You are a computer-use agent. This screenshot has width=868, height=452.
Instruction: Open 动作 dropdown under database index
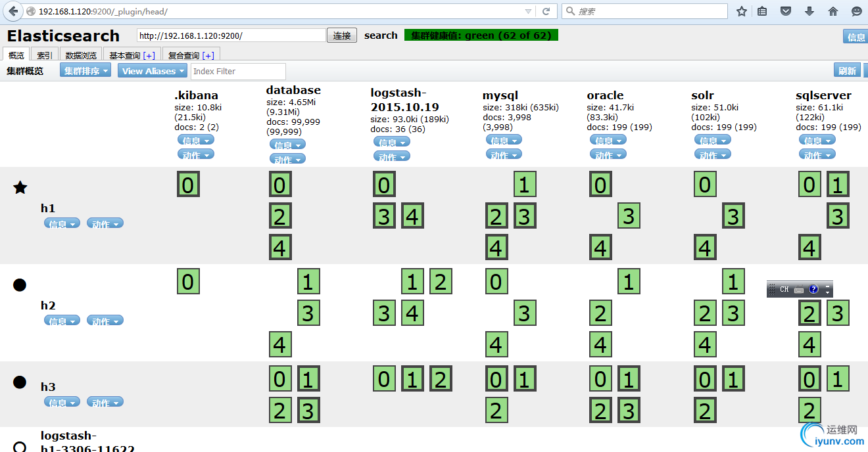(x=287, y=159)
